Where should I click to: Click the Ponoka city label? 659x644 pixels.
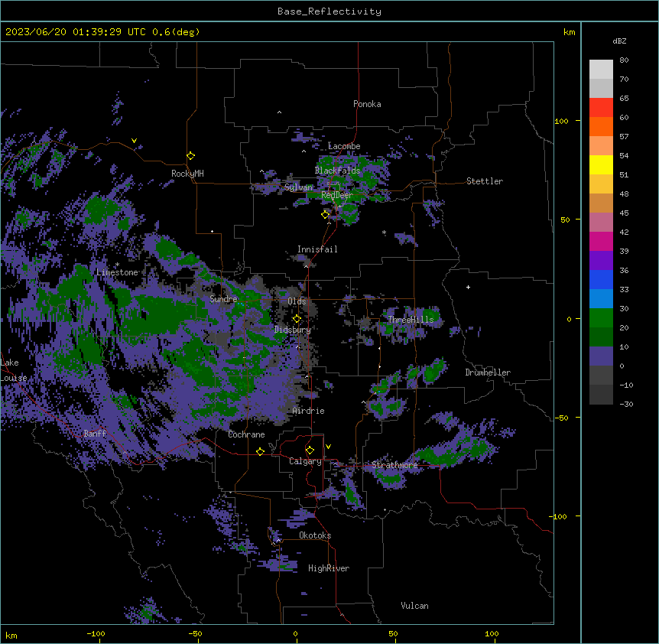click(367, 104)
